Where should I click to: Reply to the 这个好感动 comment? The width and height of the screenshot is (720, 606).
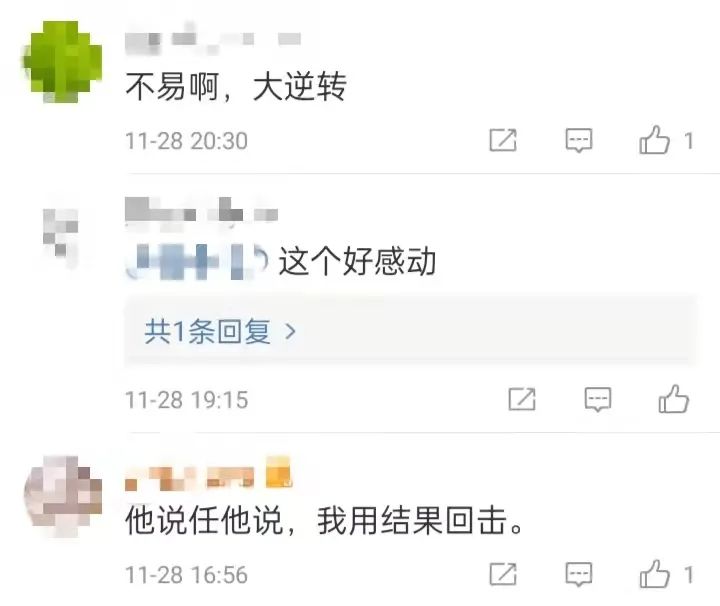pyautogui.click(x=597, y=399)
